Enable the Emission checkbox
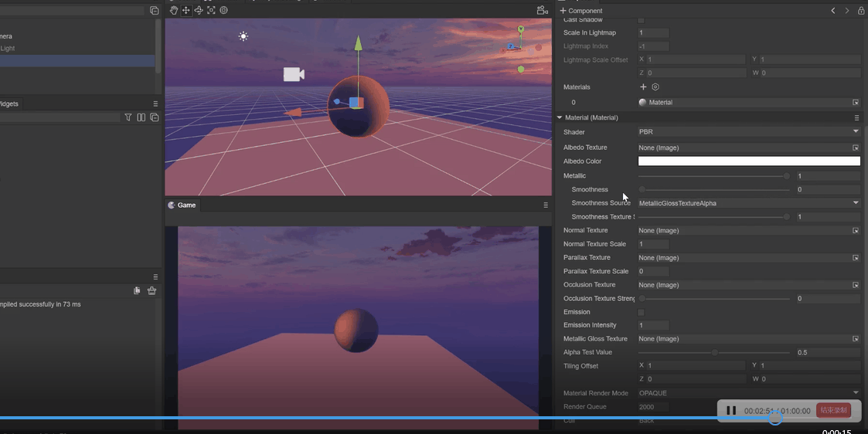Screen dimensions: 868x434 642,312
